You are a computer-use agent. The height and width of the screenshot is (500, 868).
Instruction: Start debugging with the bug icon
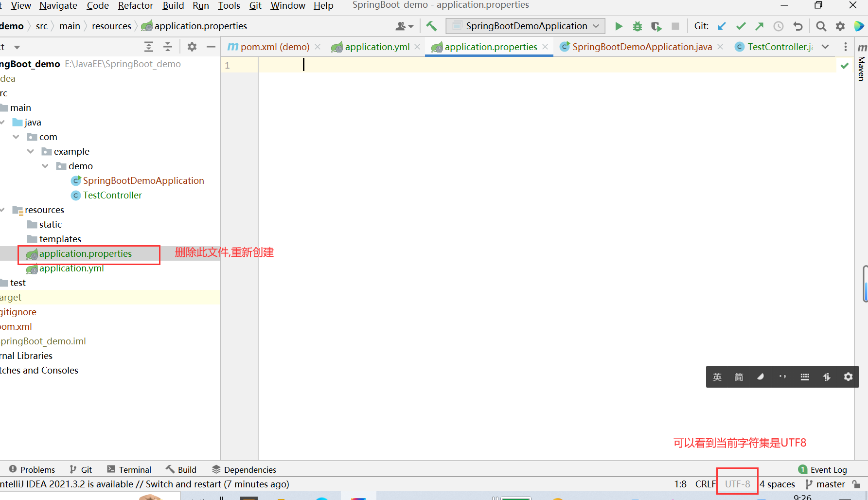[638, 26]
